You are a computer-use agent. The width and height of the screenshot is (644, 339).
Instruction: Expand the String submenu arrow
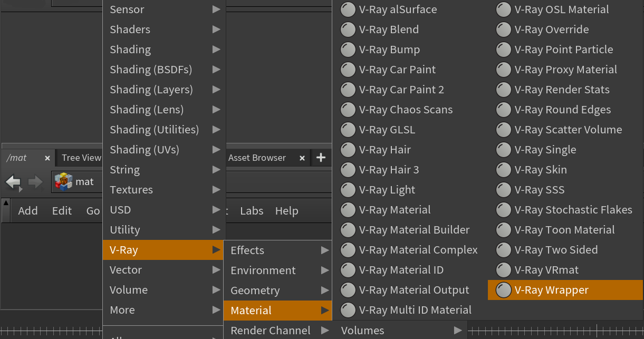tap(216, 170)
